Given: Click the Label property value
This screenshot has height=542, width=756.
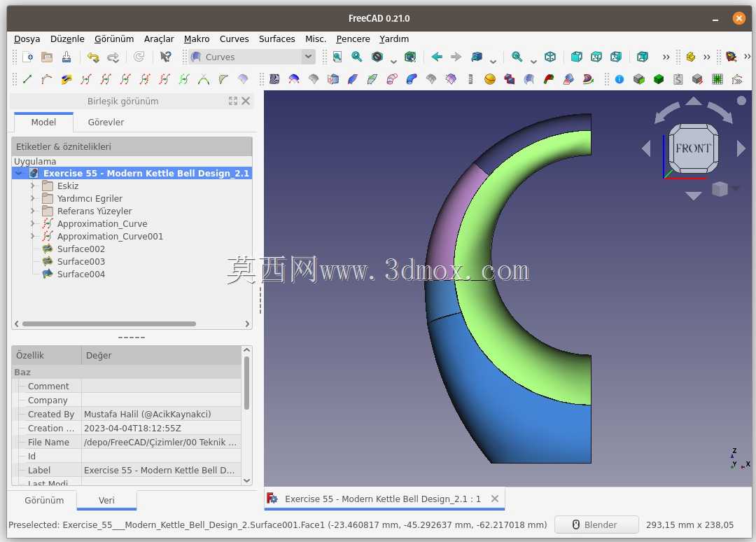Looking at the screenshot, I should coord(162,470).
